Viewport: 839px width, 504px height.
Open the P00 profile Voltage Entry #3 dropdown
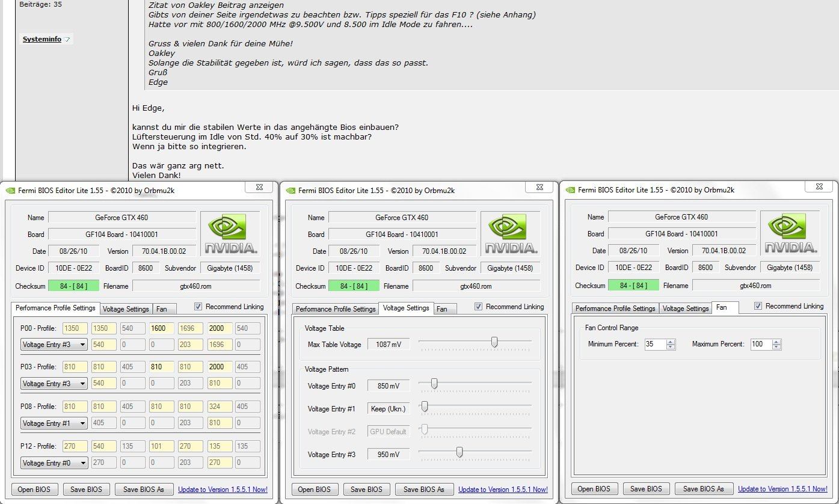[x=54, y=345]
